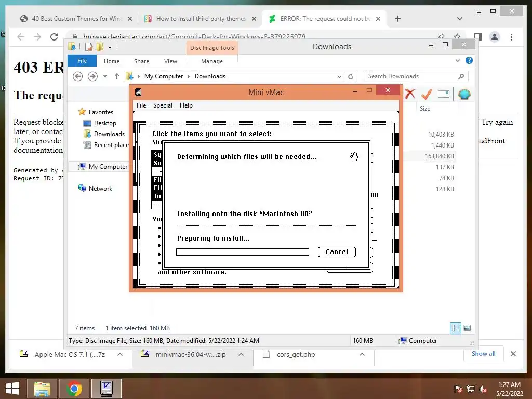Screen dimensions: 532x399
Task: Open Chrome tab search dropdown
Action: [459, 19]
